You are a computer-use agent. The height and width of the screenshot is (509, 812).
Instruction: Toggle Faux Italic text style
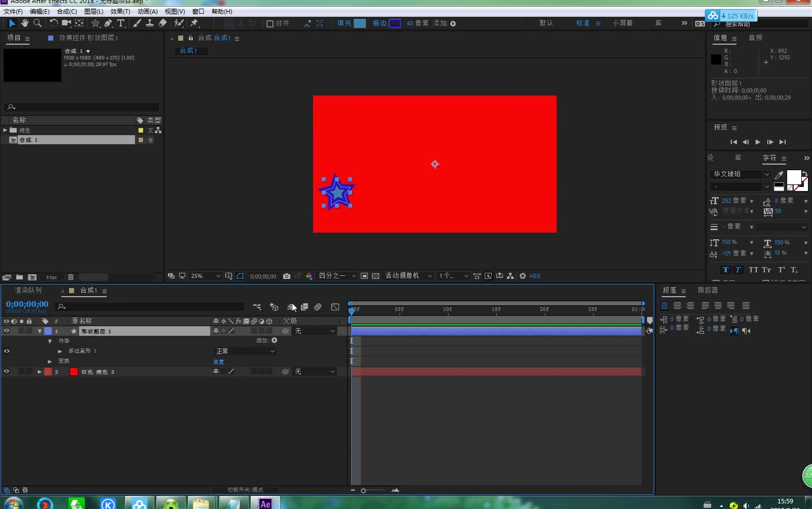(738, 270)
